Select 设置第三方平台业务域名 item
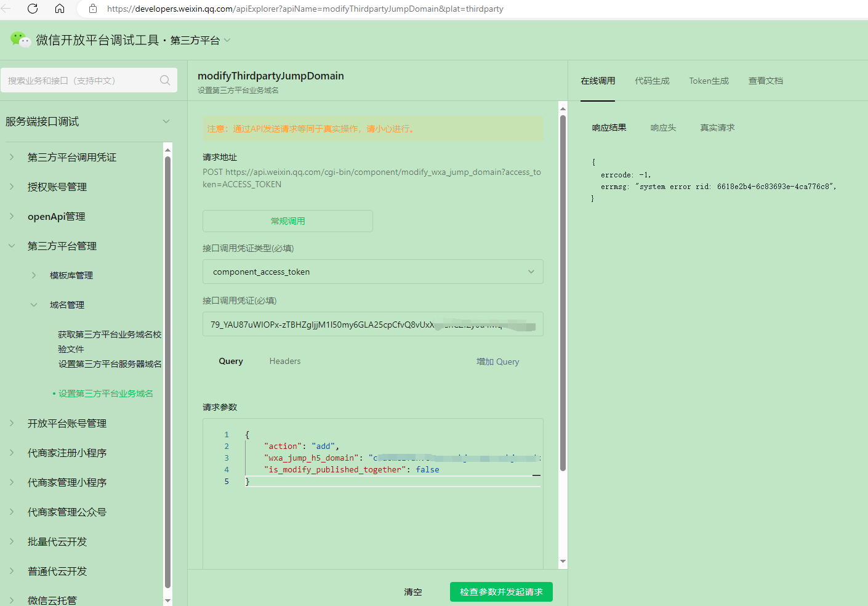868x606 pixels. [x=106, y=394]
